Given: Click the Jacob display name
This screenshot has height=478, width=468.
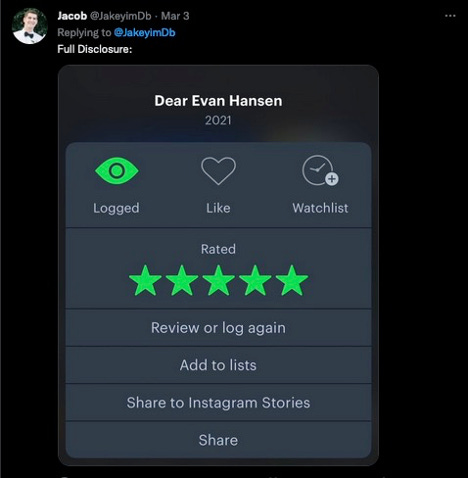Looking at the screenshot, I should tap(72, 16).
